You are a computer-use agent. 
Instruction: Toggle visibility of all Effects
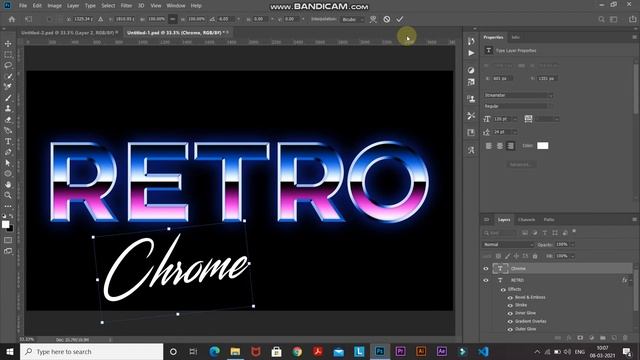pyautogui.click(x=503, y=289)
